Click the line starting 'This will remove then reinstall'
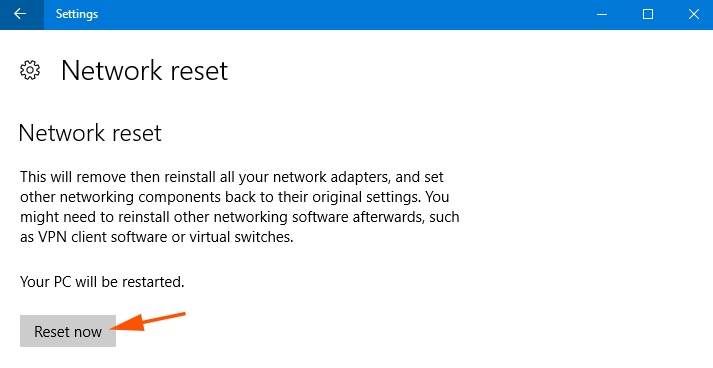Viewport: 713px width, 368px height. pyautogui.click(x=232, y=176)
